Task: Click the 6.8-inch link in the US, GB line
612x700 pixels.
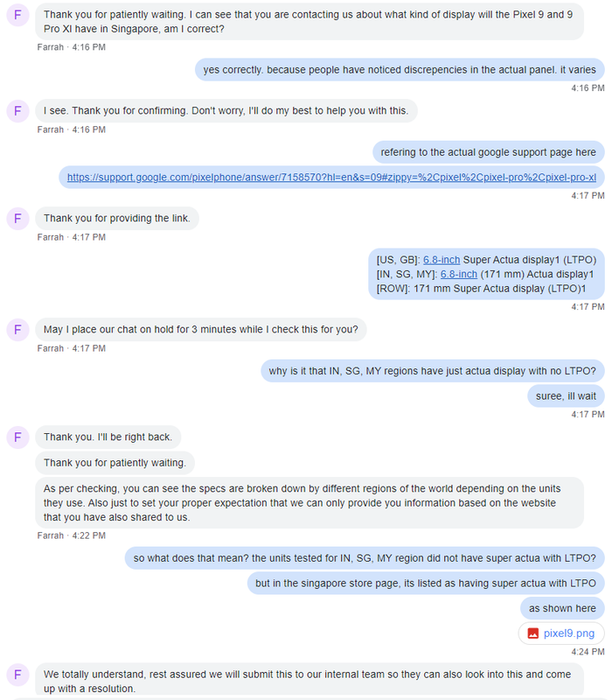Action: (x=442, y=260)
